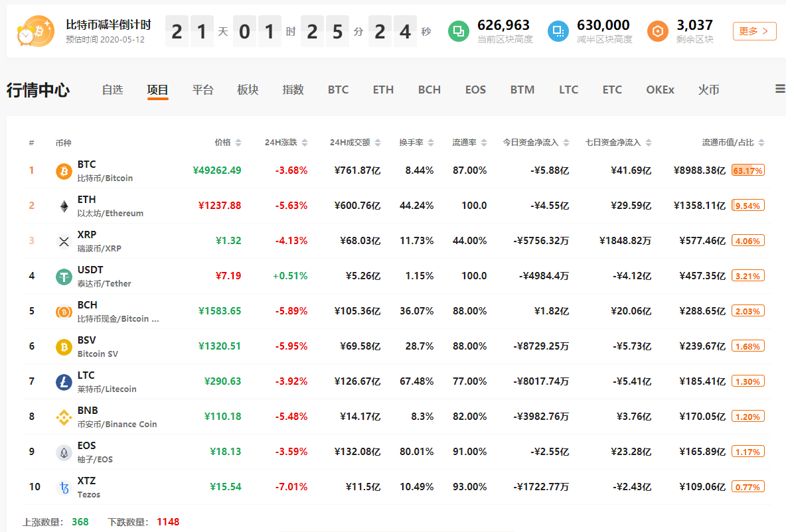Open the ETC market tab
This screenshot has width=786, height=532.
612,90
